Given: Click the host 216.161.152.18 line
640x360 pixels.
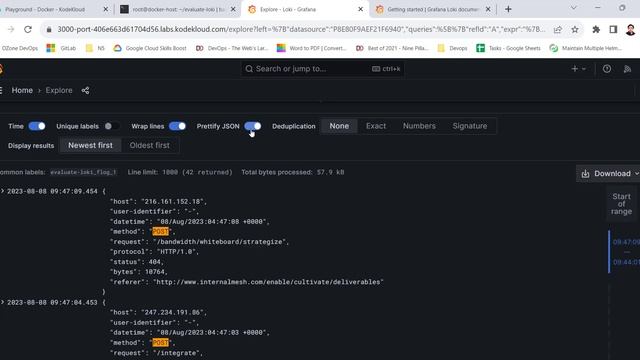Looking at the screenshot, I should (x=158, y=201).
